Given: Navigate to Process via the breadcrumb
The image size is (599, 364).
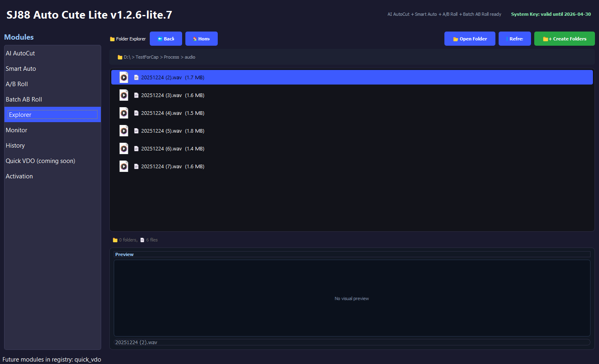Looking at the screenshot, I should (x=171, y=57).
